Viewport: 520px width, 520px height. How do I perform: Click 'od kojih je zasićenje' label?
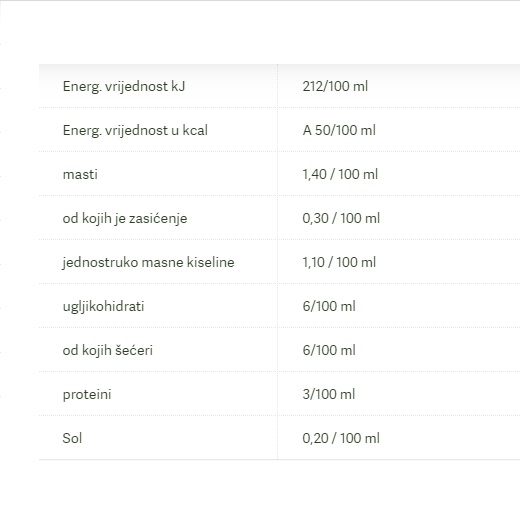[x=125, y=219]
